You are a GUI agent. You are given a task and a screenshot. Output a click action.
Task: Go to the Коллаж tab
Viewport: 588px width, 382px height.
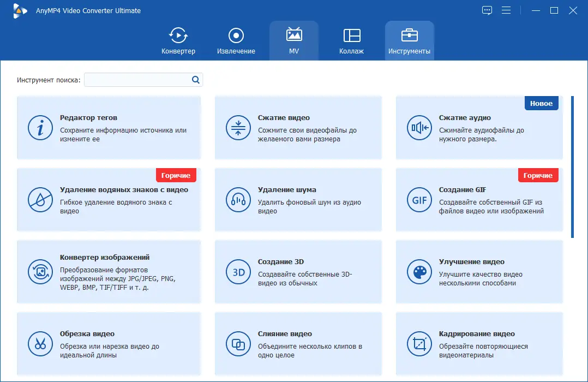351,40
